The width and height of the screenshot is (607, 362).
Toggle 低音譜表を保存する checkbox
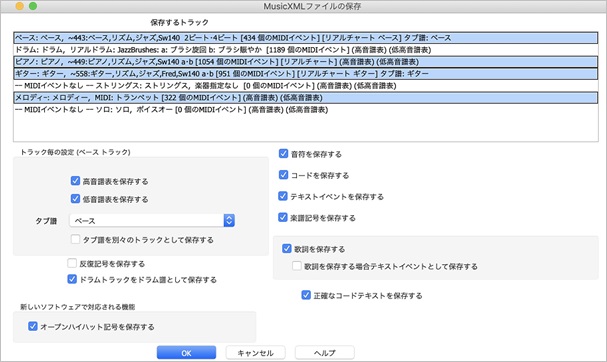tap(75, 199)
